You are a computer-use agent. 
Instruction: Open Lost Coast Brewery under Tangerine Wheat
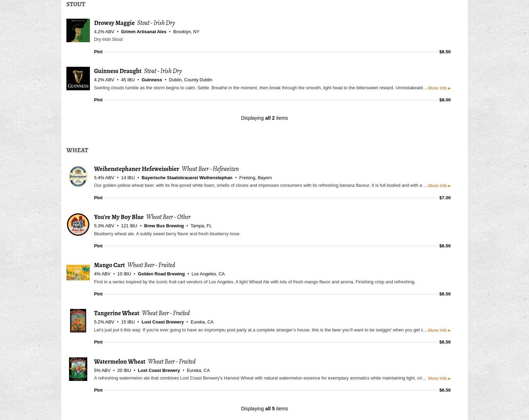[163, 322]
